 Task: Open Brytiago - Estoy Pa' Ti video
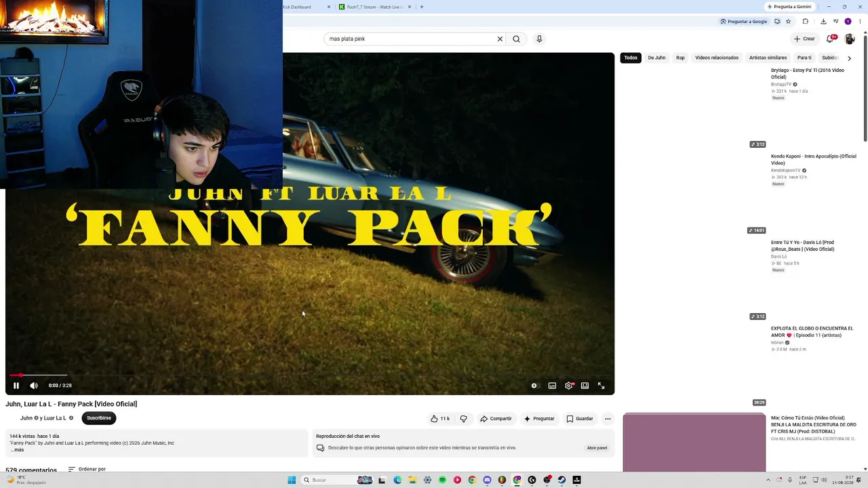point(808,73)
